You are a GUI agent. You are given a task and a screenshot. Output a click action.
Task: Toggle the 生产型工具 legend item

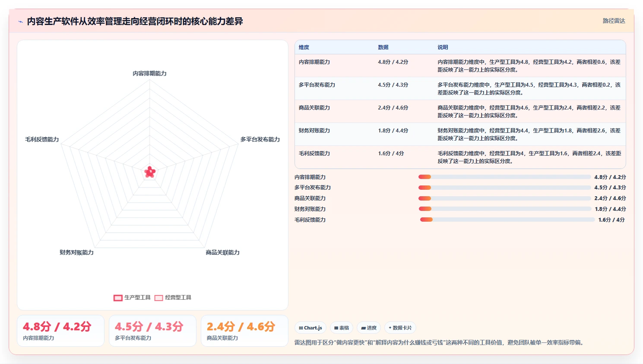click(132, 298)
